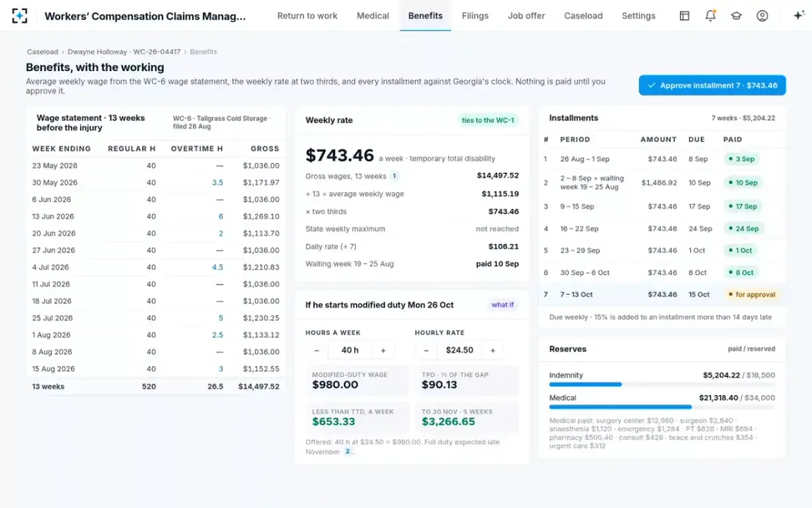Viewport: 812px width, 508px height.
Task: Click the $3,266.65 five-week total
Action: click(449, 422)
